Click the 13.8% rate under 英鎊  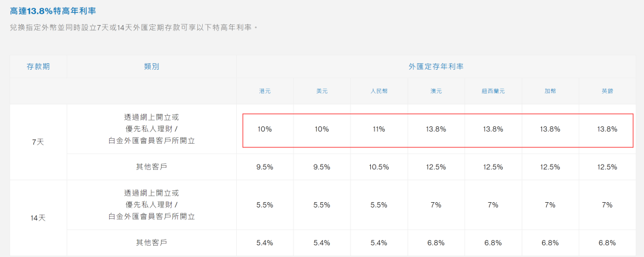point(607,129)
